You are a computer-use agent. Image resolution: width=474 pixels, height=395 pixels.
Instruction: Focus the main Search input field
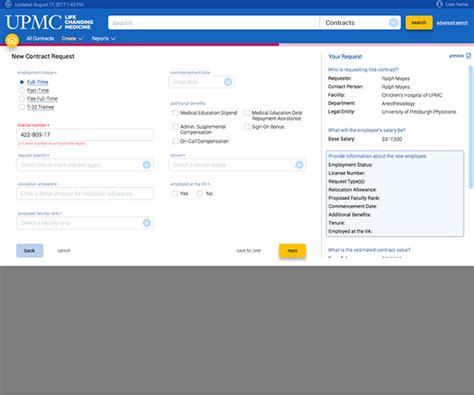click(x=214, y=23)
